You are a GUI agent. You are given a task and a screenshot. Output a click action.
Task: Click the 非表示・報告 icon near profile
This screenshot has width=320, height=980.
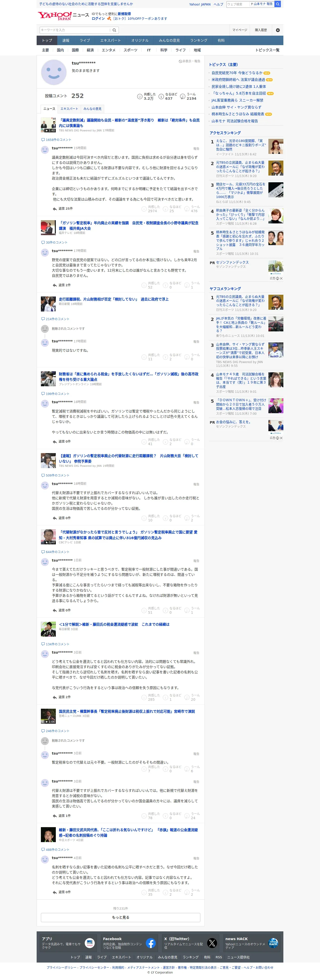coord(180,61)
